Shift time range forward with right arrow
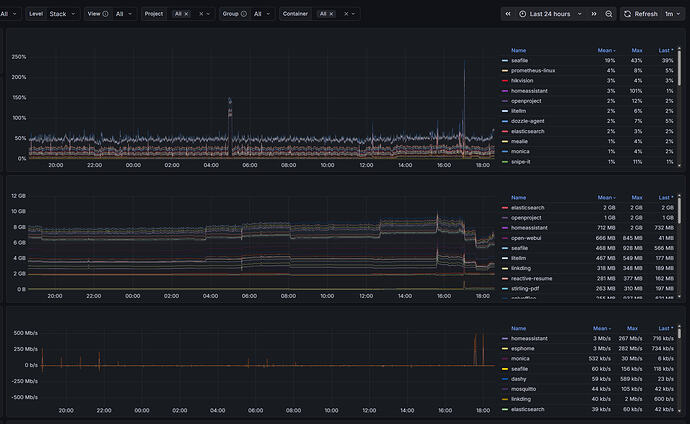This screenshot has width=690, height=424. [592, 14]
